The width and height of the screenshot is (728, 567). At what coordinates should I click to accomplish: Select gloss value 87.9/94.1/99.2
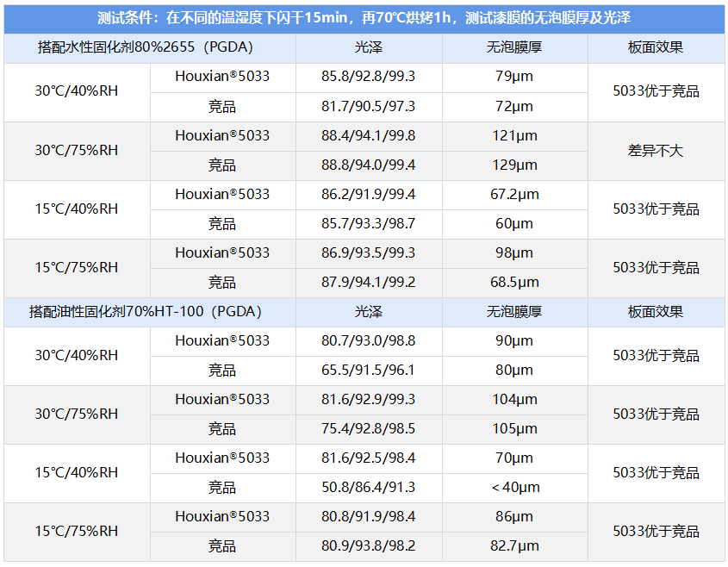coord(369,283)
